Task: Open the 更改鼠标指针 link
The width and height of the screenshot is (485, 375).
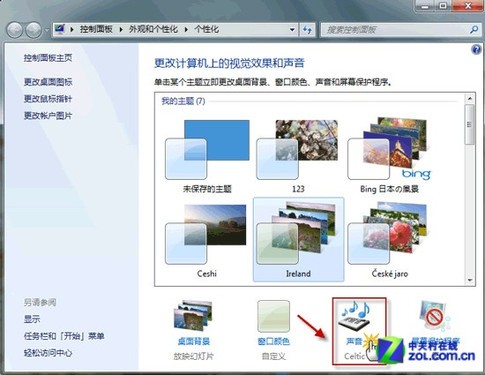Action: point(48,99)
